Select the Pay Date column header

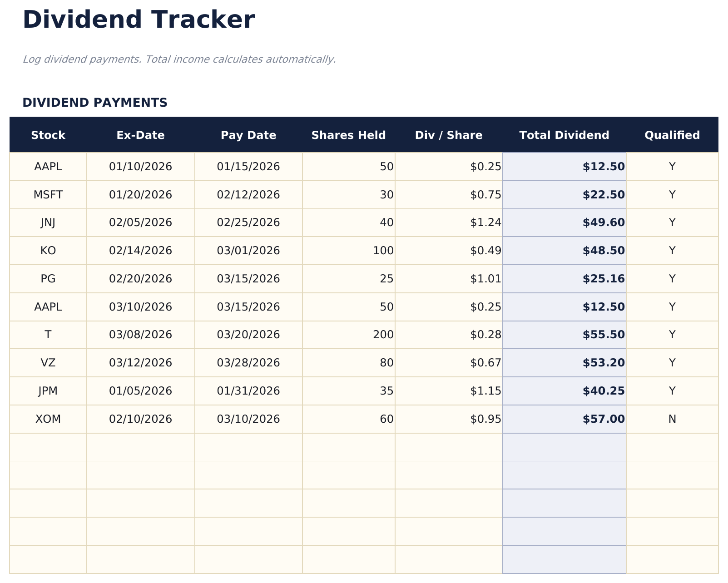248,135
